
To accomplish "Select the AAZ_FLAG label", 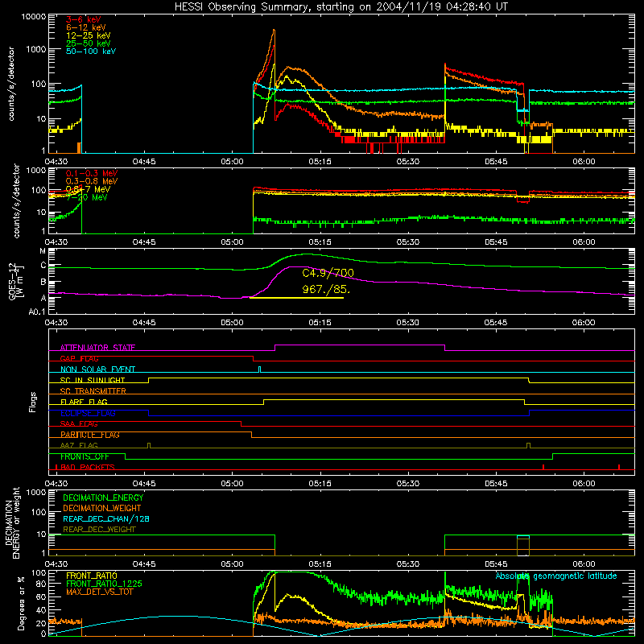I will tap(79, 445).
